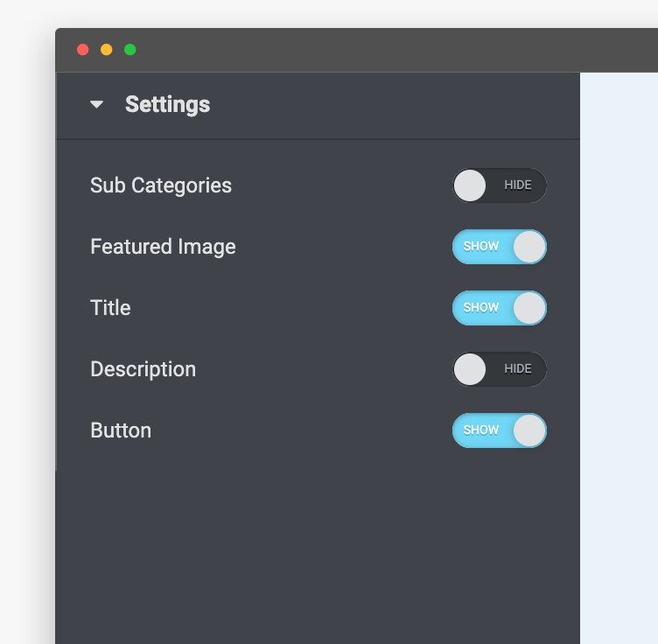
Task: Enable the Sub Categories toggle
Action: [499, 185]
